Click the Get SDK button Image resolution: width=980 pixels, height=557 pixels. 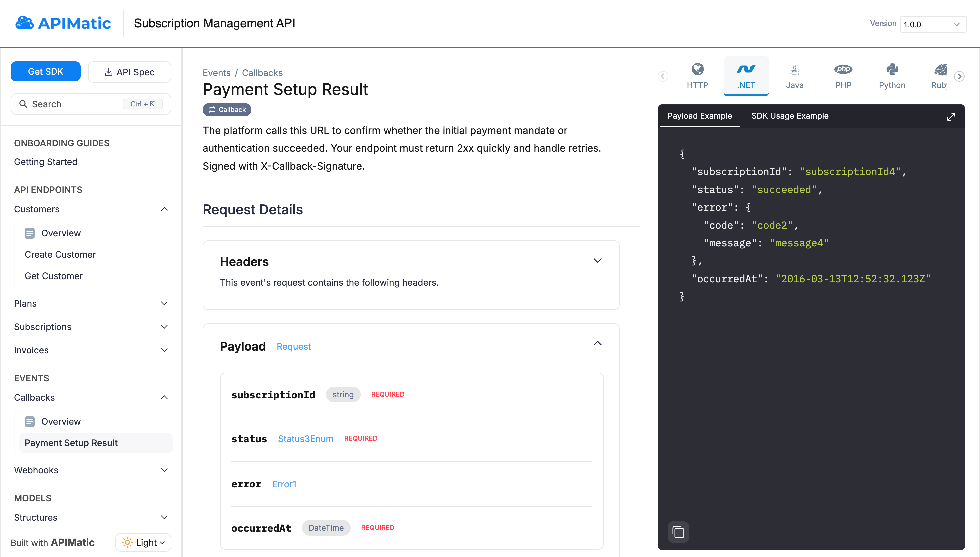(x=45, y=71)
